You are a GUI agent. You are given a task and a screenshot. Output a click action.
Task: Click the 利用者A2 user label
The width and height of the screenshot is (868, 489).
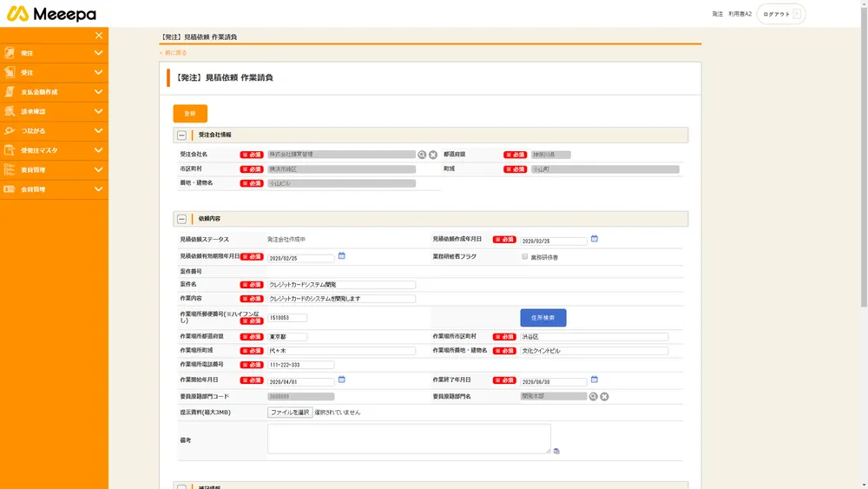[x=740, y=14]
